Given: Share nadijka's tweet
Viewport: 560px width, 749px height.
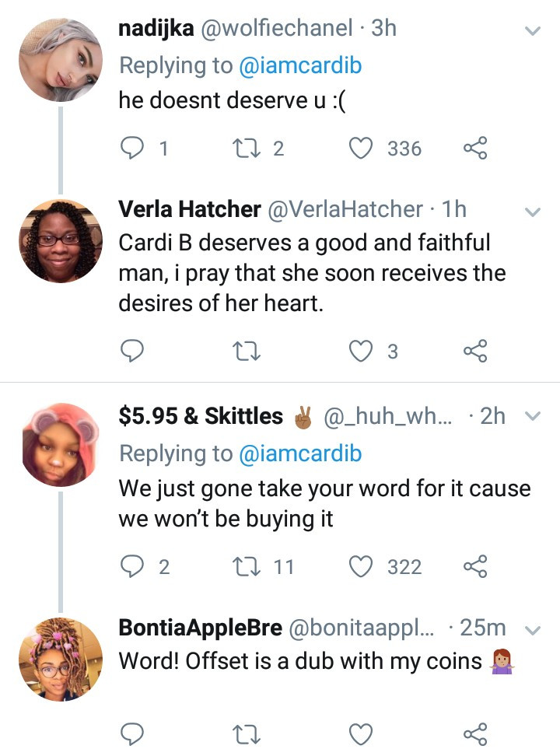Looking at the screenshot, I should coord(475,148).
